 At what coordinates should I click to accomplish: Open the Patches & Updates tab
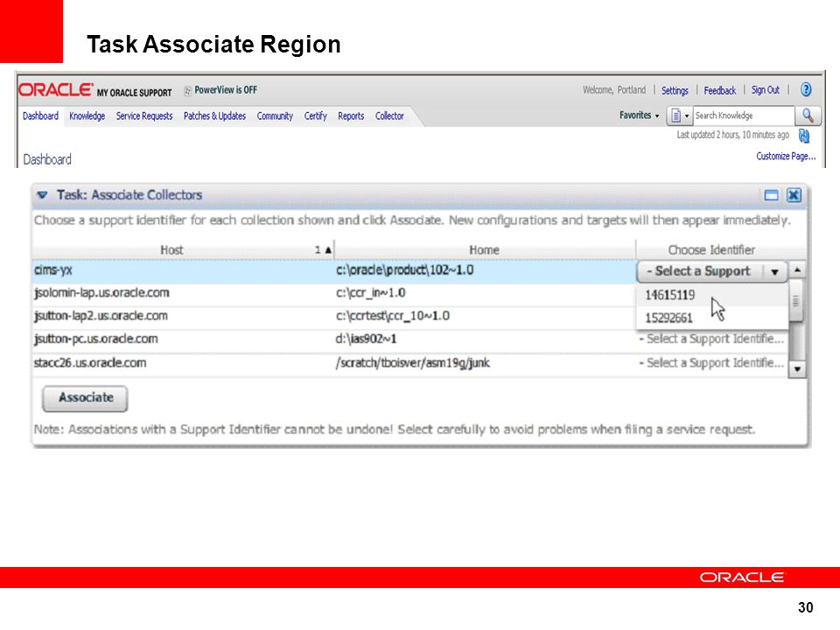214,115
